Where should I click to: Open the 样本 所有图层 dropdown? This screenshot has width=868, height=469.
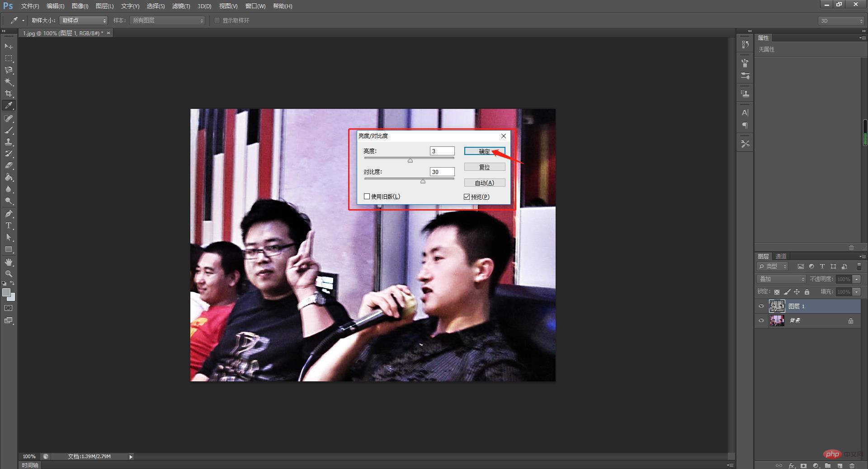click(x=167, y=20)
